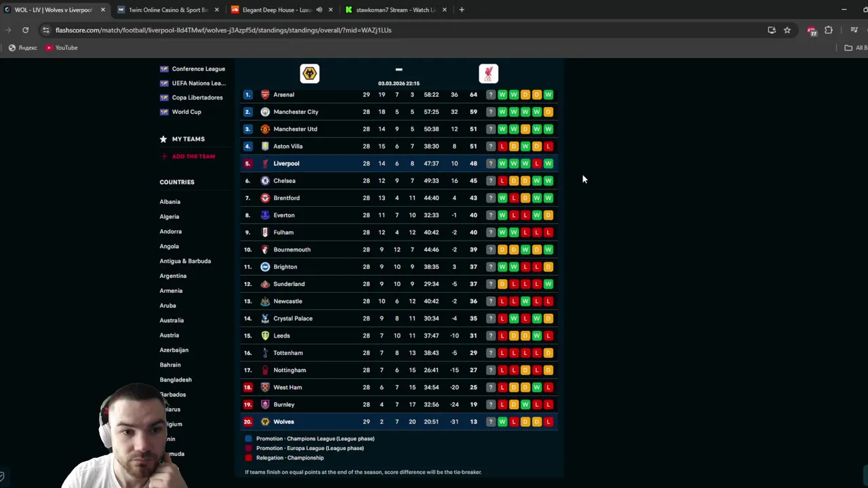868x488 pixels.
Task: Click the Fulham club badge
Action: [265, 232]
